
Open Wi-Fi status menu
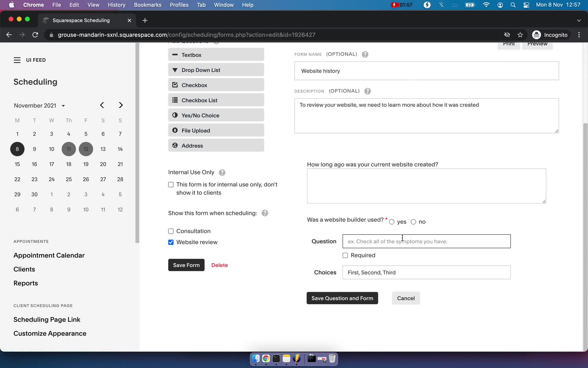[x=486, y=5]
